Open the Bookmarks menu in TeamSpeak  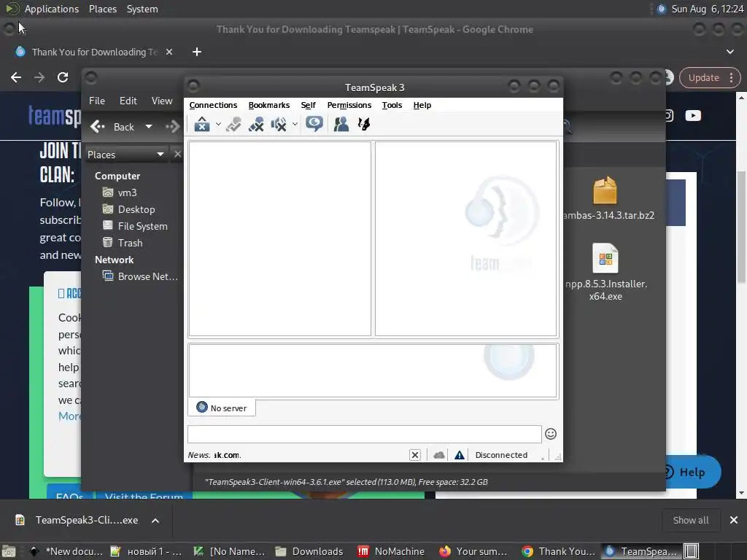pyautogui.click(x=268, y=105)
